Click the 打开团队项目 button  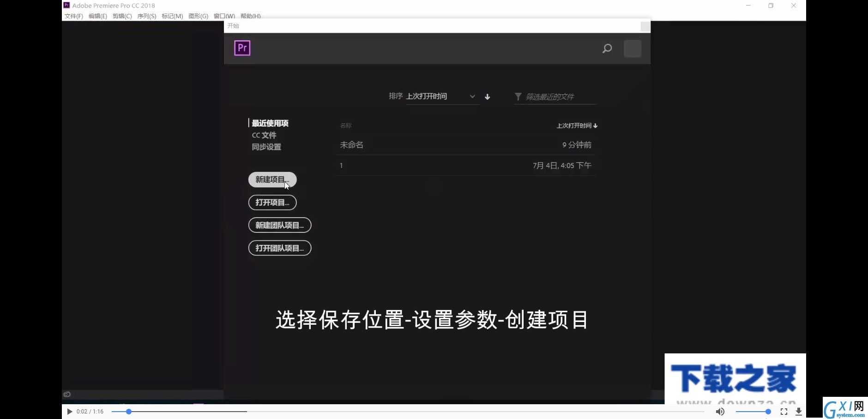coord(280,248)
